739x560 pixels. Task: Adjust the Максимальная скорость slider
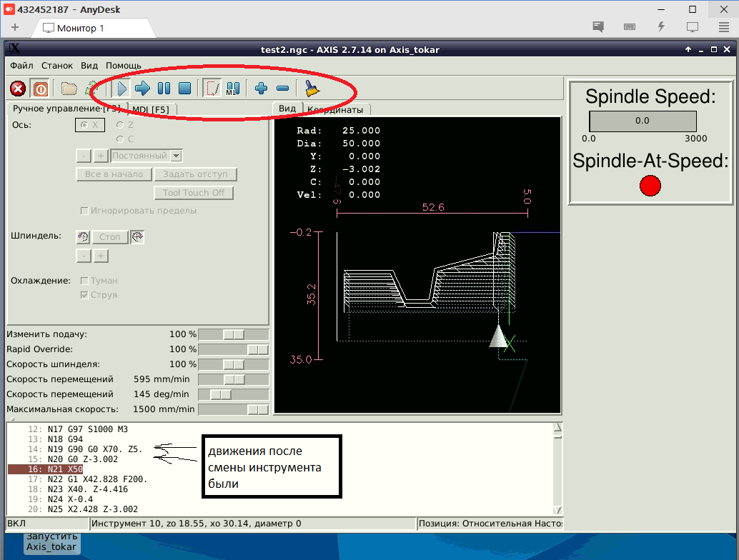point(257,409)
